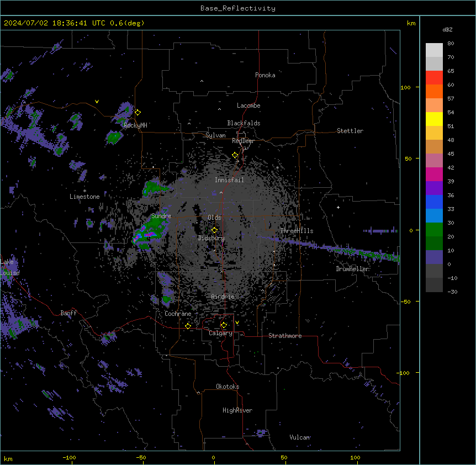476x465 pixels.
Task: Click the 20 dBZ green legend swatch
Action: tap(434, 243)
